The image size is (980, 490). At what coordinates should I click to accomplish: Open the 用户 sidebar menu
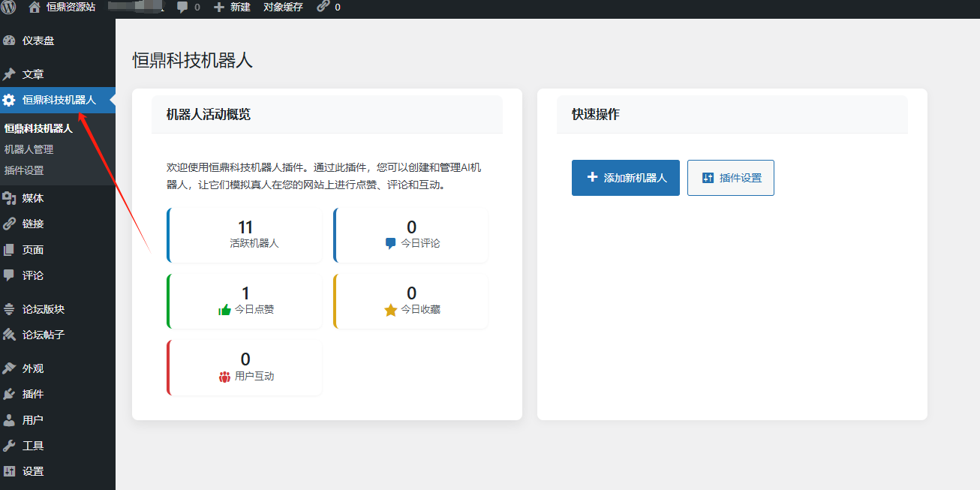click(x=58, y=420)
